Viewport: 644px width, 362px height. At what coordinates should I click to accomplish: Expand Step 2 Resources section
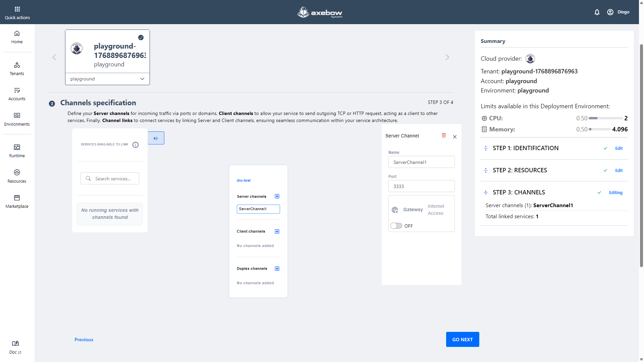coord(486,170)
